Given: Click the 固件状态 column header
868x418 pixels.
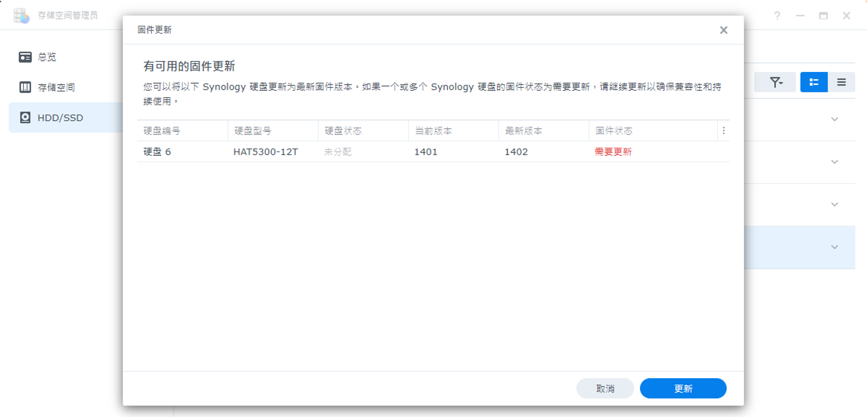Looking at the screenshot, I should point(653,131).
